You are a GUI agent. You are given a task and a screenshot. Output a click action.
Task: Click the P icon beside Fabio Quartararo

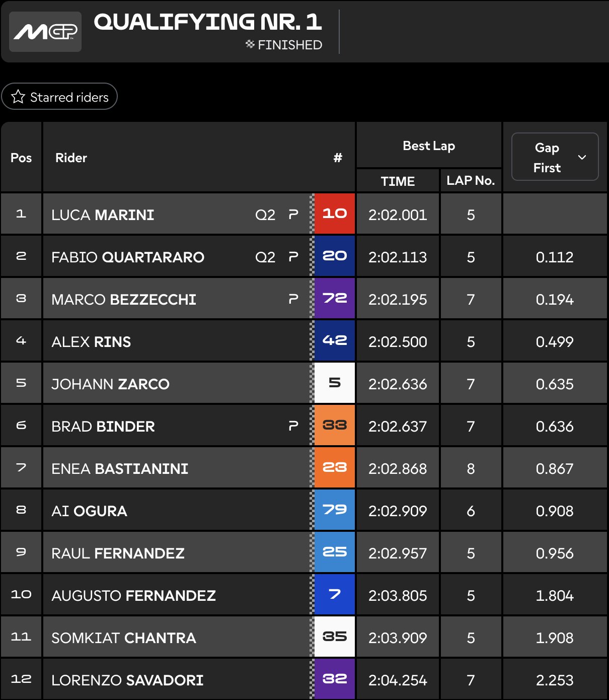(293, 257)
